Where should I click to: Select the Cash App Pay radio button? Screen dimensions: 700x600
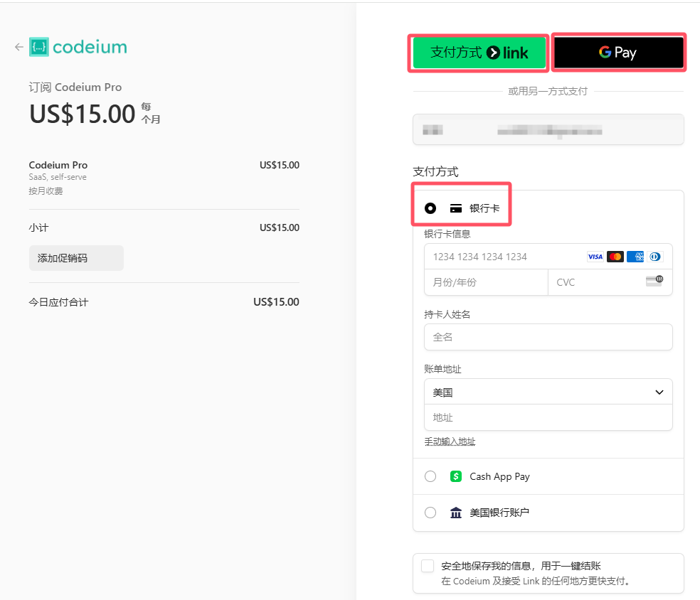tap(430, 476)
